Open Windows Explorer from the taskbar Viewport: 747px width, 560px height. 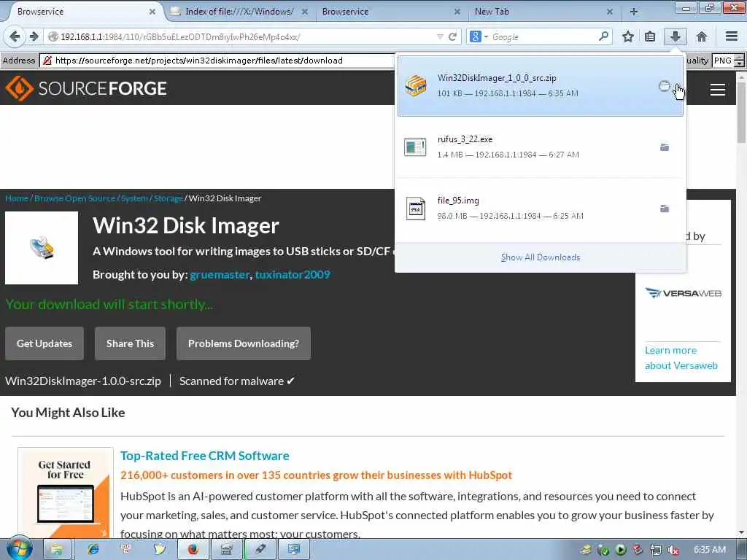click(57, 550)
